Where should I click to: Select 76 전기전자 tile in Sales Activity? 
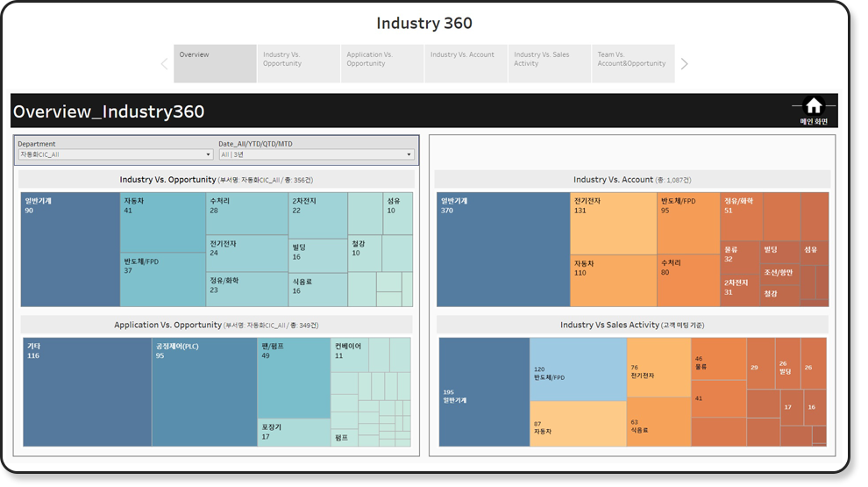pos(658,368)
